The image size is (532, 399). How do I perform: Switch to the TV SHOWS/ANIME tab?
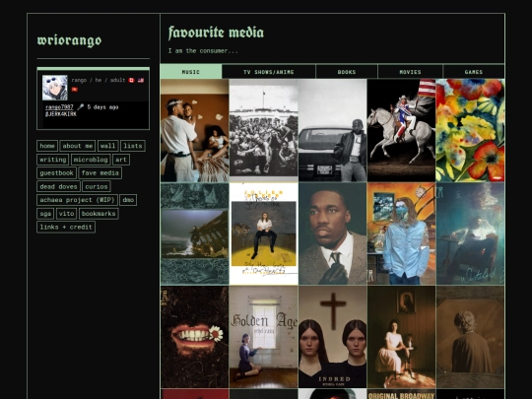(x=269, y=72)
